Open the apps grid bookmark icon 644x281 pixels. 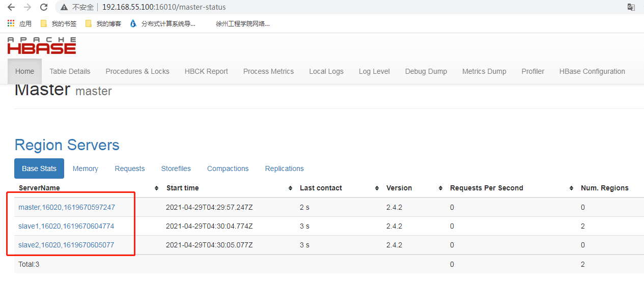coord(11,23)
